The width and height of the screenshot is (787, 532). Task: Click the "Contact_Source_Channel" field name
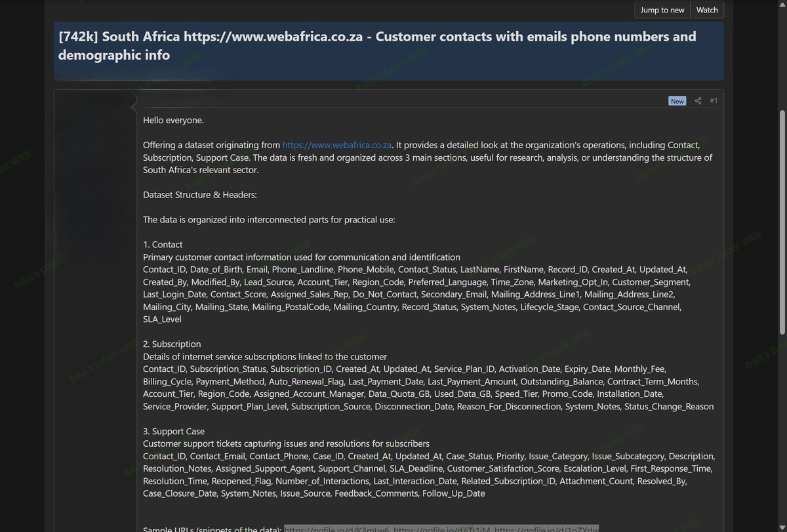[x=632, y=307]
